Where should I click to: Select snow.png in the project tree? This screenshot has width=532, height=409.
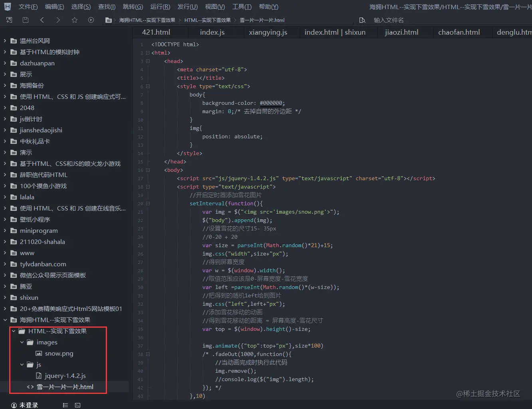pyautogui.click(x=59, y=353)
